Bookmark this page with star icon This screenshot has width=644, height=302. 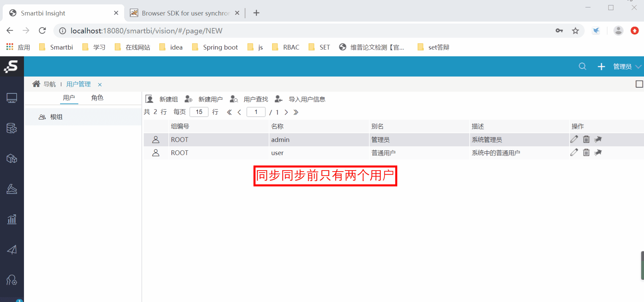click(575, 31)
